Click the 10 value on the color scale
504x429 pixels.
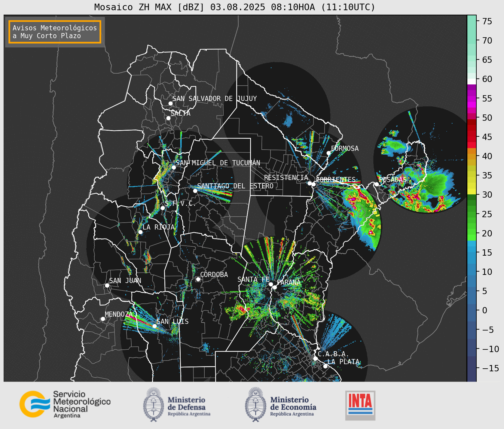click(x=487, y=272)
